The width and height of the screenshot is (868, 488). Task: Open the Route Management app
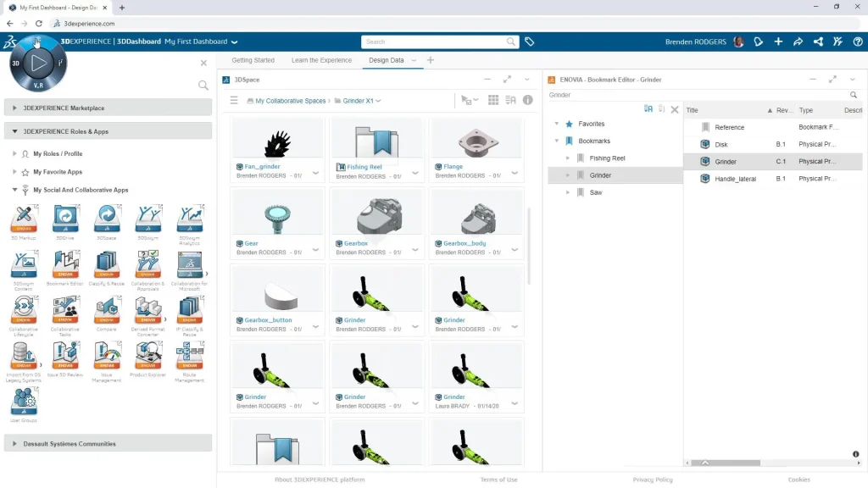coord(190,356)
